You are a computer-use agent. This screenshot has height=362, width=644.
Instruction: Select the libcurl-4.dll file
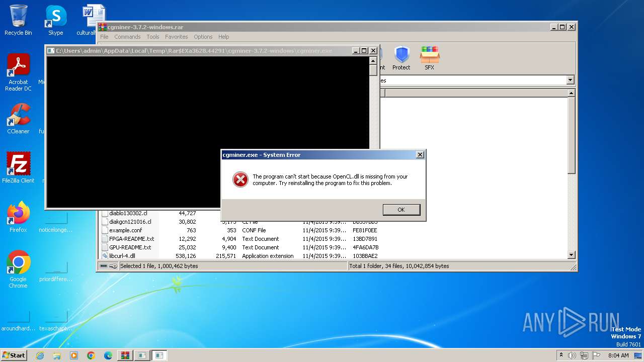(x=122, y=256)
